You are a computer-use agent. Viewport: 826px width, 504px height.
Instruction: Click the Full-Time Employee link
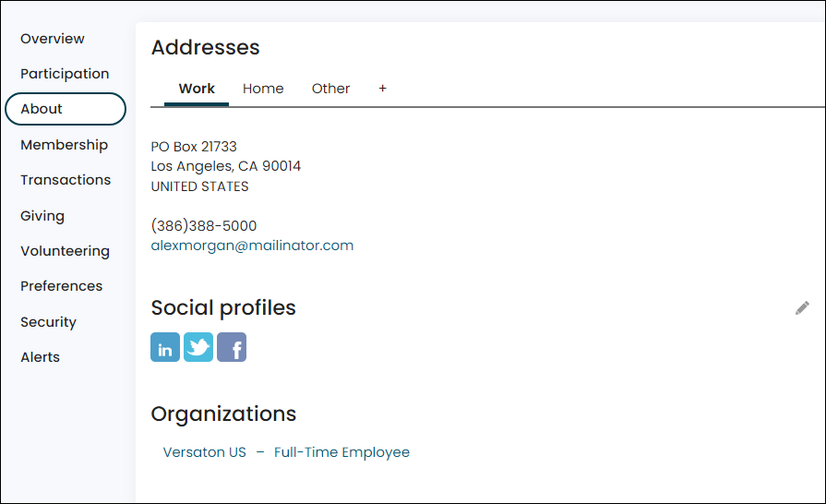click(x=341, y=452)
